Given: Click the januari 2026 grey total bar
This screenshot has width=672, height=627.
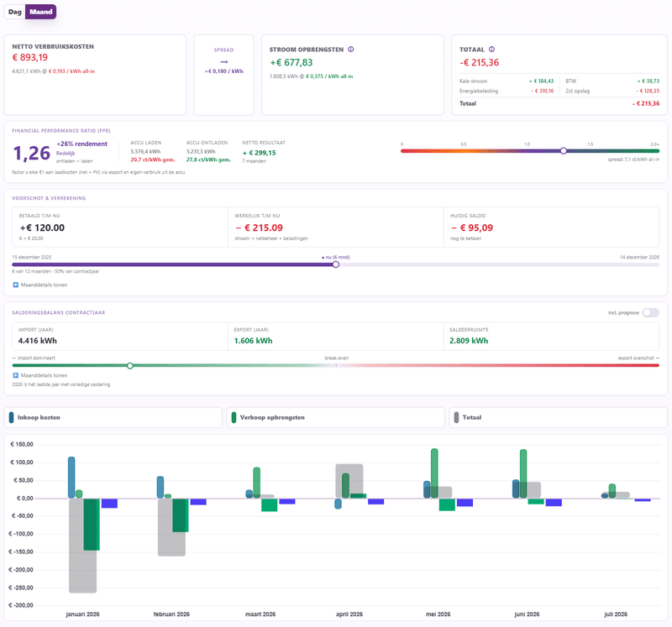Looking at the screenshot, I should pos(82,546).
